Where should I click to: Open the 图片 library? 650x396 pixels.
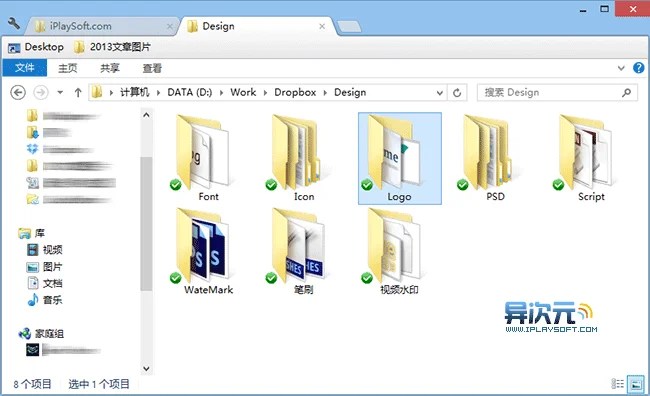click(45, 267)
